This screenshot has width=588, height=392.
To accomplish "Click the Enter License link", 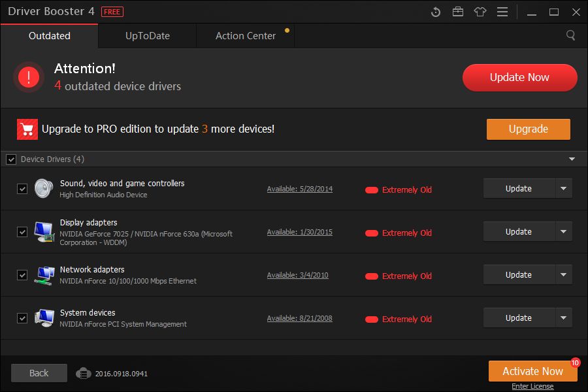I will [532, 386].
